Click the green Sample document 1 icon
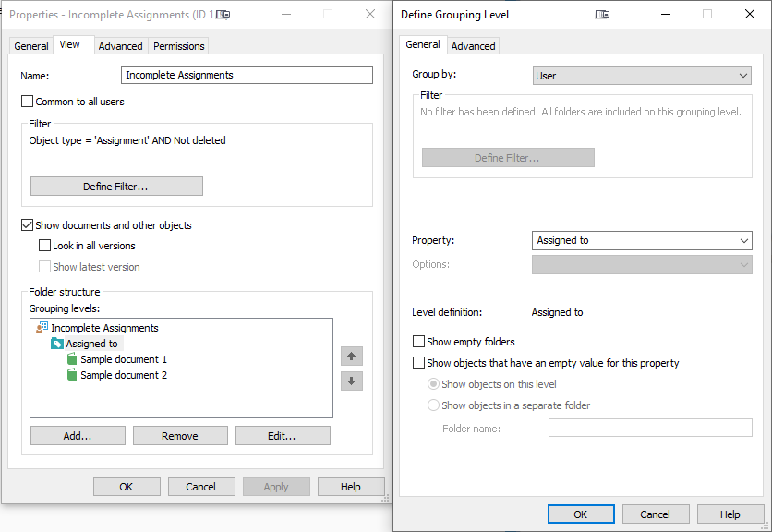The width and height of the screenshot is (772, 532). click(72, 359)
